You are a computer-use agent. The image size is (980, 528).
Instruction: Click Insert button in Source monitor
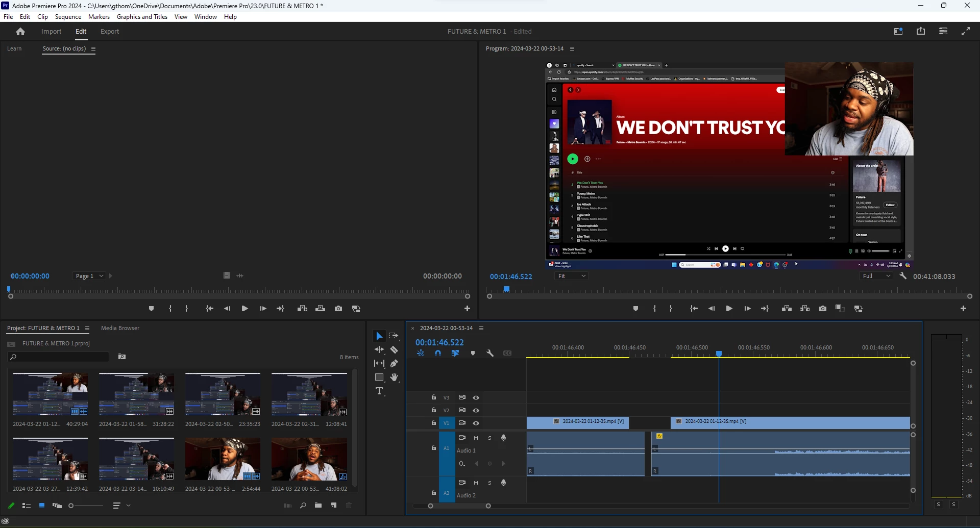[x=302, y=309]
